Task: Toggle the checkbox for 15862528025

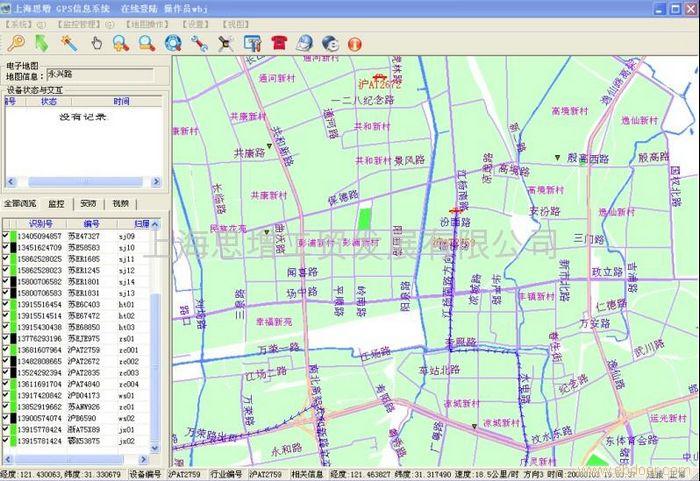Action: [x=5, y=258]
